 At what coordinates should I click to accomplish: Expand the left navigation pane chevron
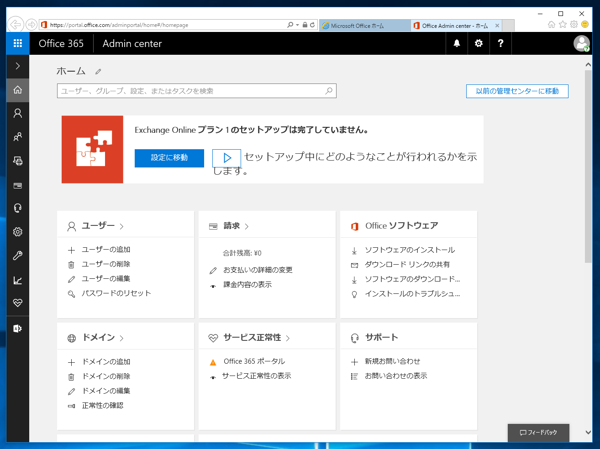tap(18, 66)
